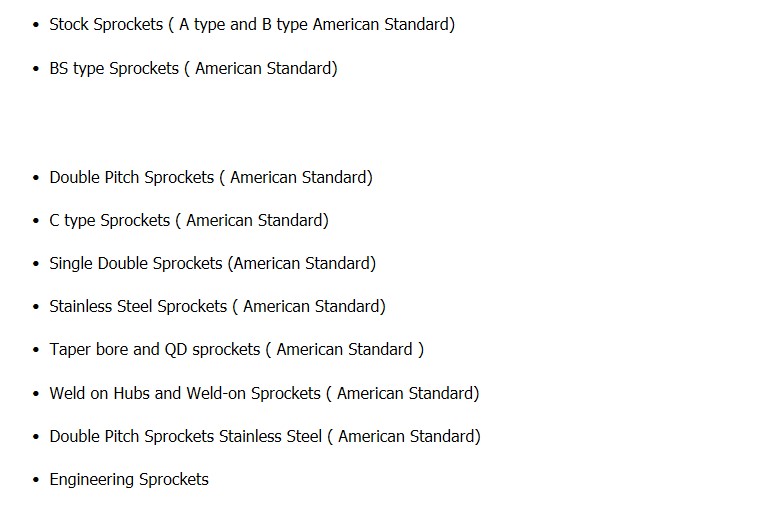Open C type Sprockets American Standard
Screen dimensions: 767x517
(189, 221)
